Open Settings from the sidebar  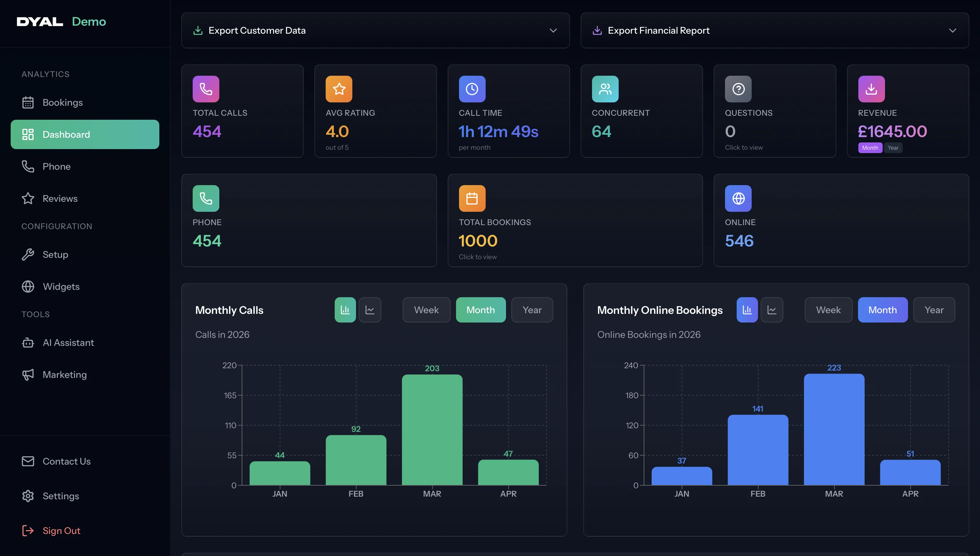click(85, 496)
